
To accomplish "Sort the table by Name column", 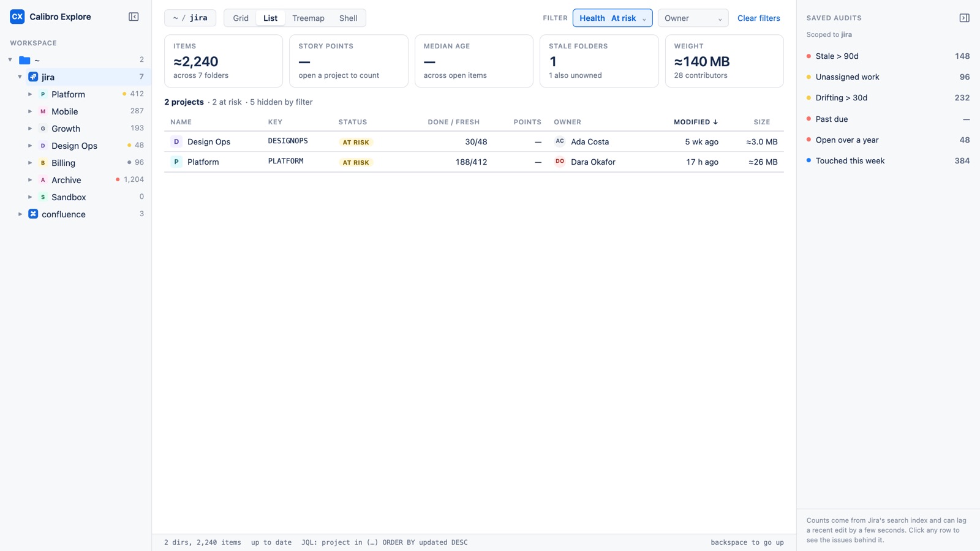I will tap(181, 122).
